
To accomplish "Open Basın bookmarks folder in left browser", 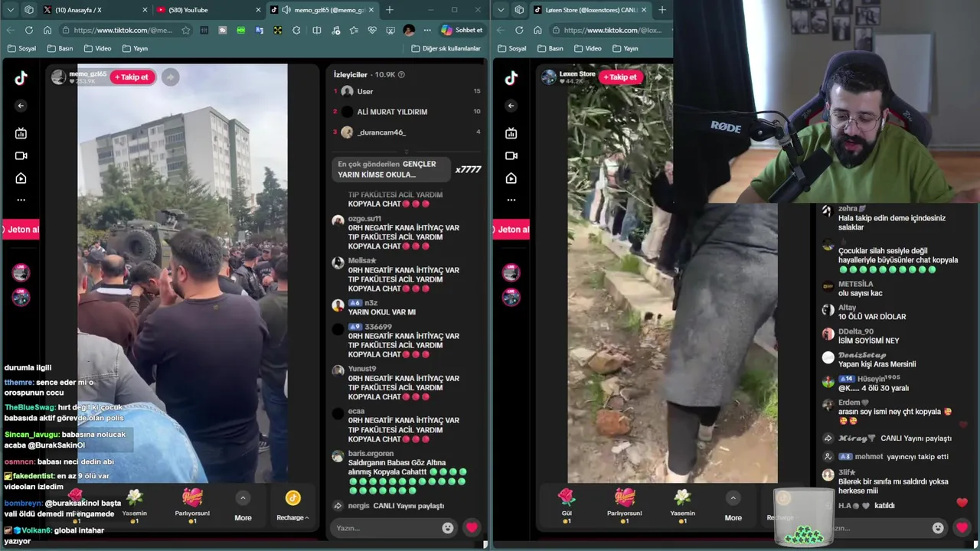I will click(60, 48).
